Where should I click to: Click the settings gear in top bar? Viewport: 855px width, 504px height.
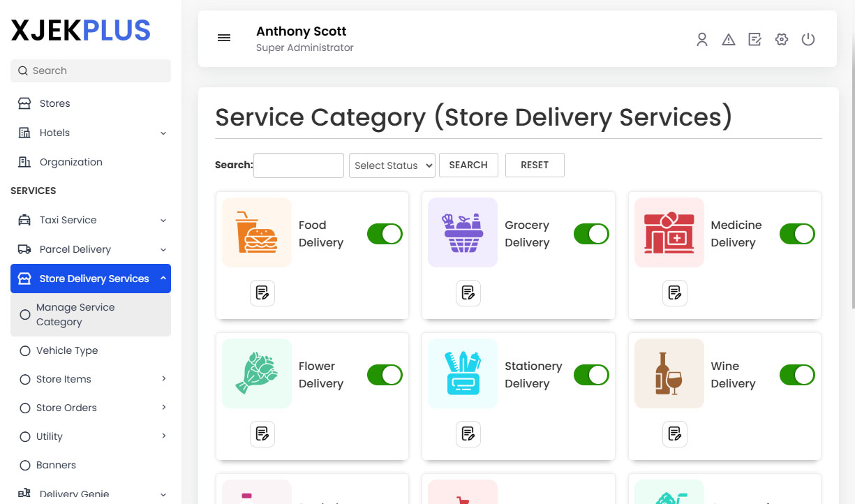781,39
